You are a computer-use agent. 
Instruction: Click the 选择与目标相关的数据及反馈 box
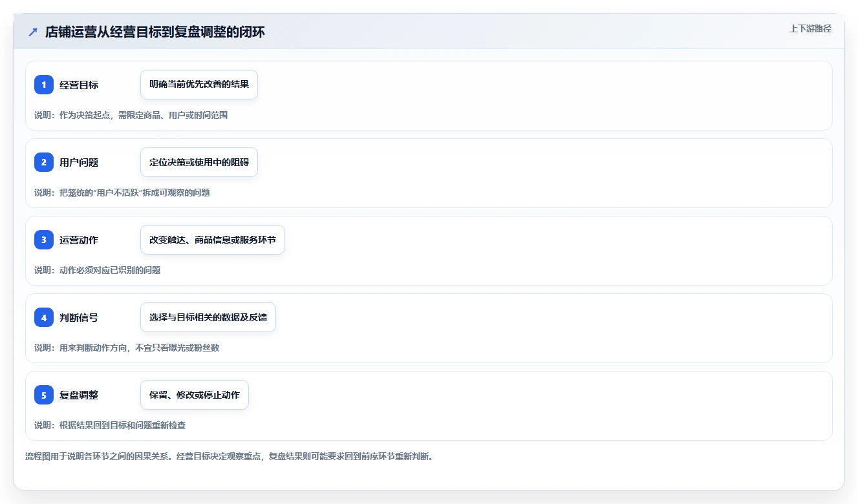click(208, 317)
